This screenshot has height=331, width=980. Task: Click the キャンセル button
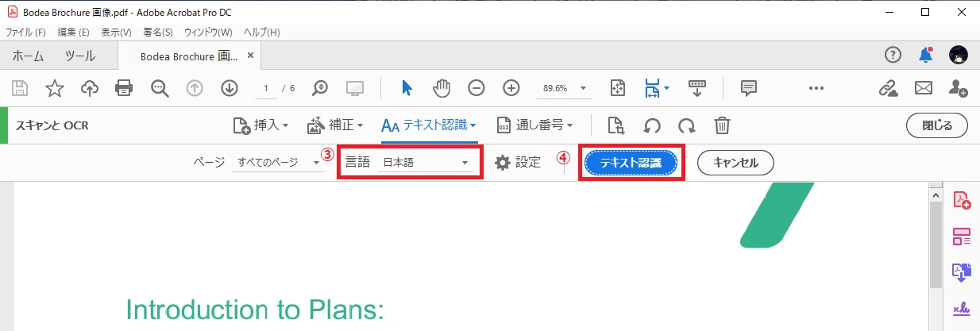click(735, 163)
